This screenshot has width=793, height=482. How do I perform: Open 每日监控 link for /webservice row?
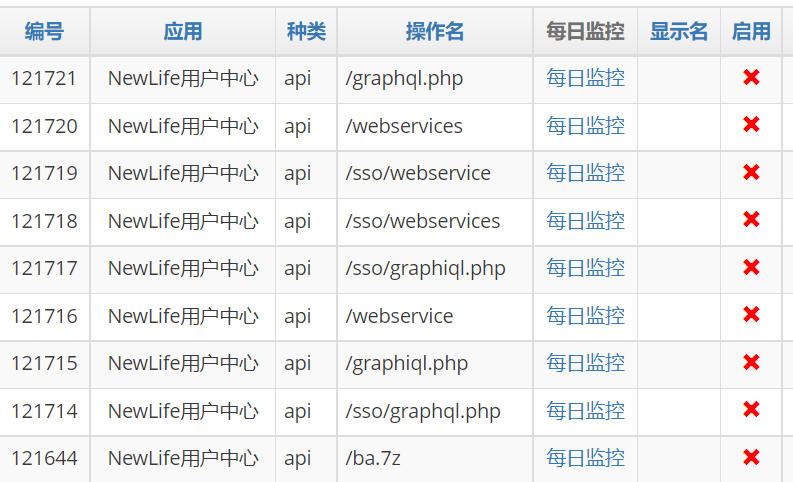pos(585,316)
